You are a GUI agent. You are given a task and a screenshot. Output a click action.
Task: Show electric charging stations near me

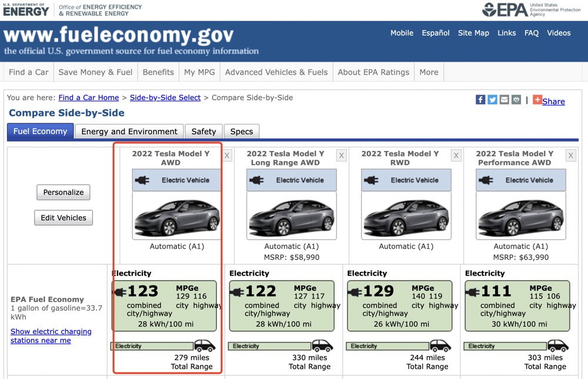tap(51, 336)
